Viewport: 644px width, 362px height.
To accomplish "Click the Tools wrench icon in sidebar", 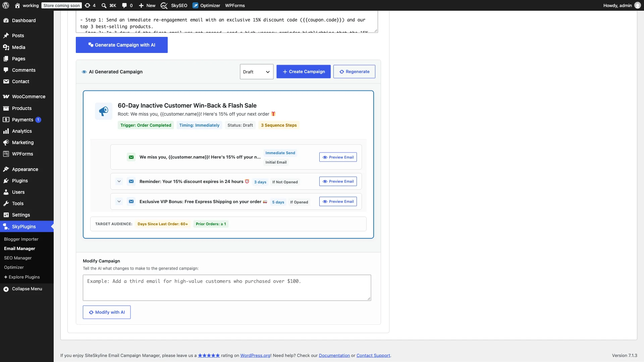I will (6, 203).
